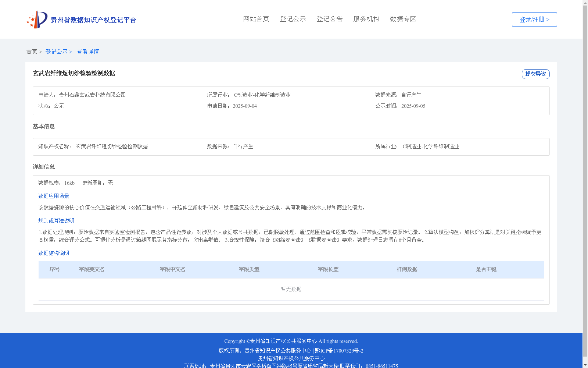Open 登记公示 in top navigation
Image resolution: width=588 pixels, height=368 pixels.
(x=293, y=19)
